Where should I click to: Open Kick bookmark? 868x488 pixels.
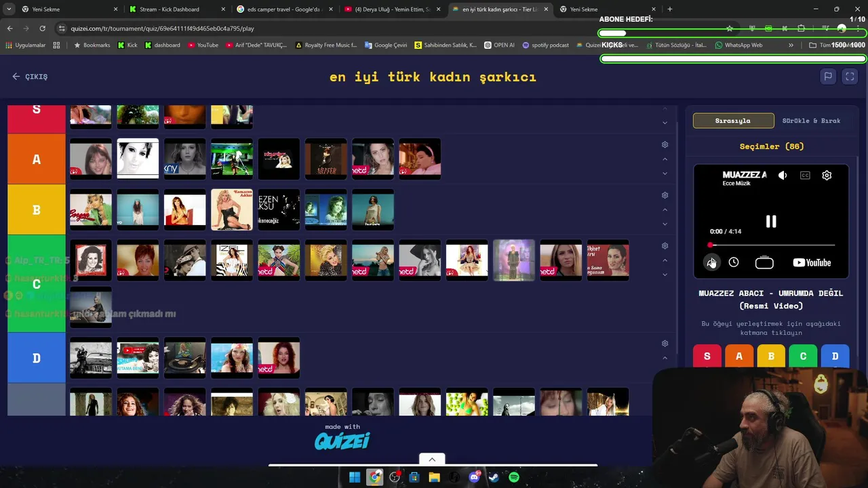(x=127, y=45)
